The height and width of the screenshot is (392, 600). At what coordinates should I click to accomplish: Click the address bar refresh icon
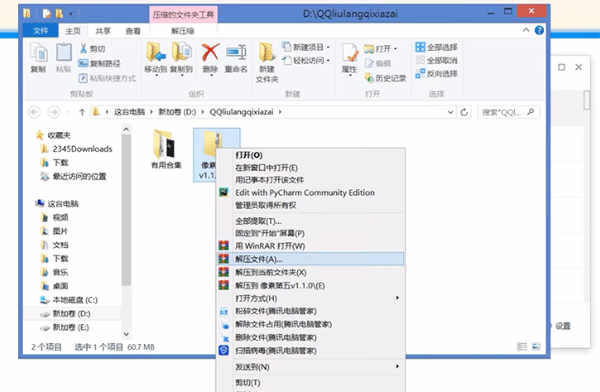pyautogui.click(x=464, y=112)
